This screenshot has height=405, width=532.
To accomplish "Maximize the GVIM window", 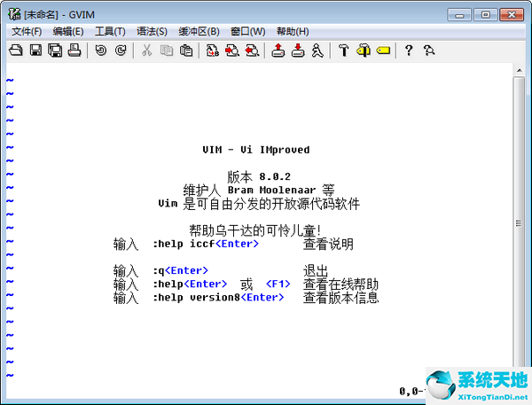I will tap(485, 15).
